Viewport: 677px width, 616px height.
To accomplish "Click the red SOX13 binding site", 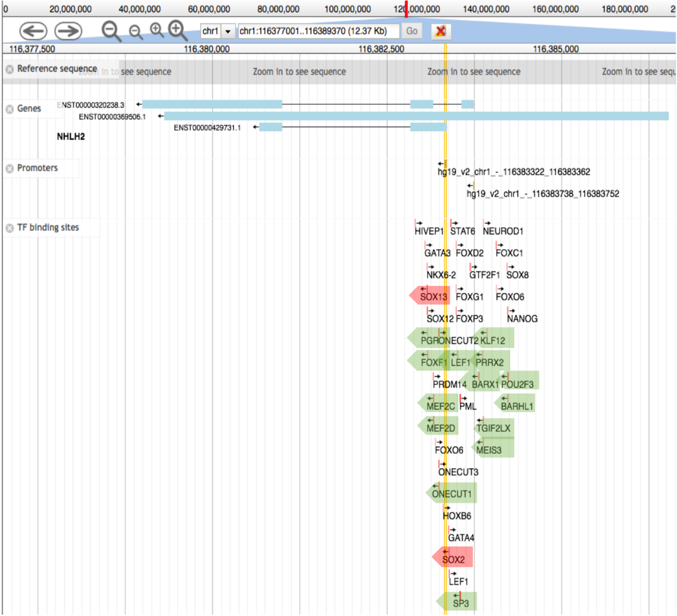I will point(430,296).
